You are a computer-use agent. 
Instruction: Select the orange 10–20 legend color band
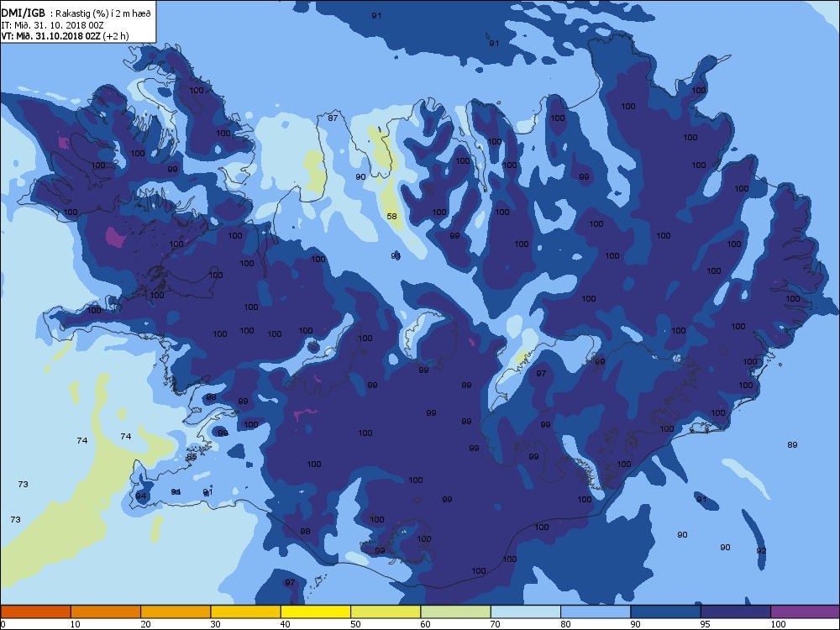[x=106, y=612]
